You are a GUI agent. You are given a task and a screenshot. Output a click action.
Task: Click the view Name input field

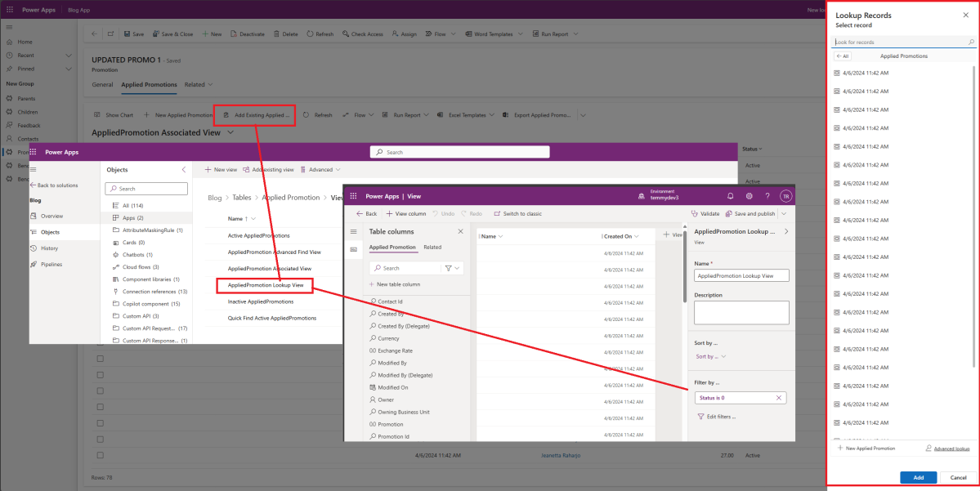(741, 275)
